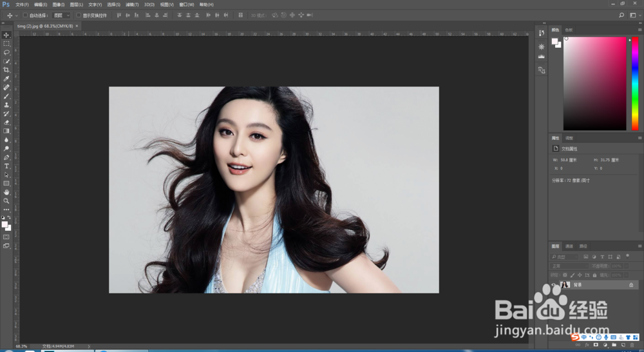Open the Layers panel flyout menu
Image resolution: width=644 pixels, height=352 pixels.
click(639, 246)
